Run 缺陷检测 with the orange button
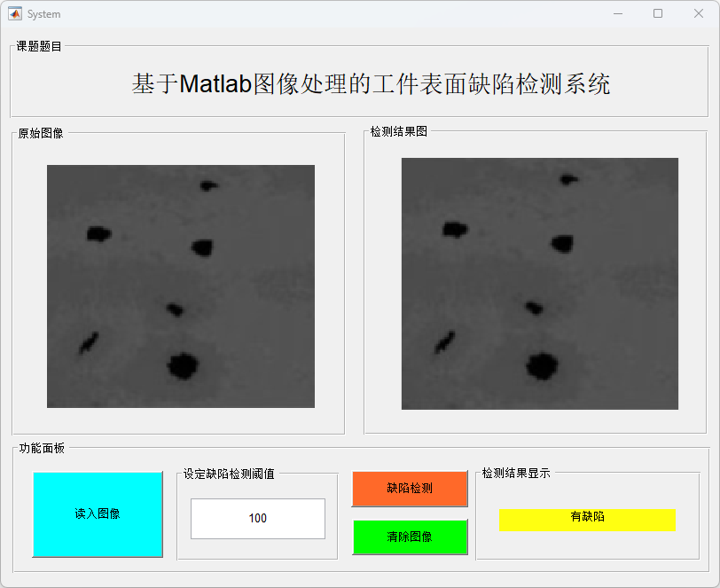Viewport: 720px width, 588px height. coord(410,489)
